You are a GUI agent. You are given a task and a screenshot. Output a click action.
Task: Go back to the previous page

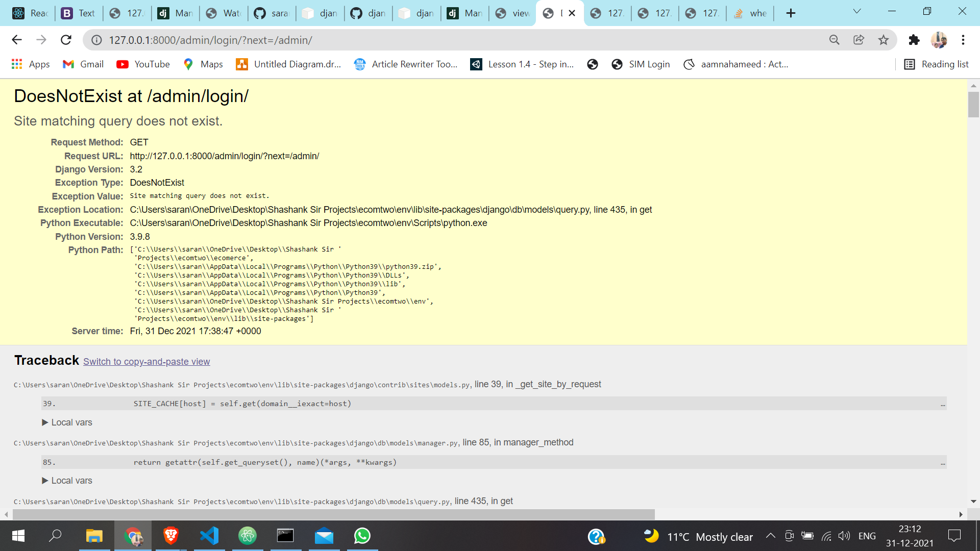click(x=17, y=40)
